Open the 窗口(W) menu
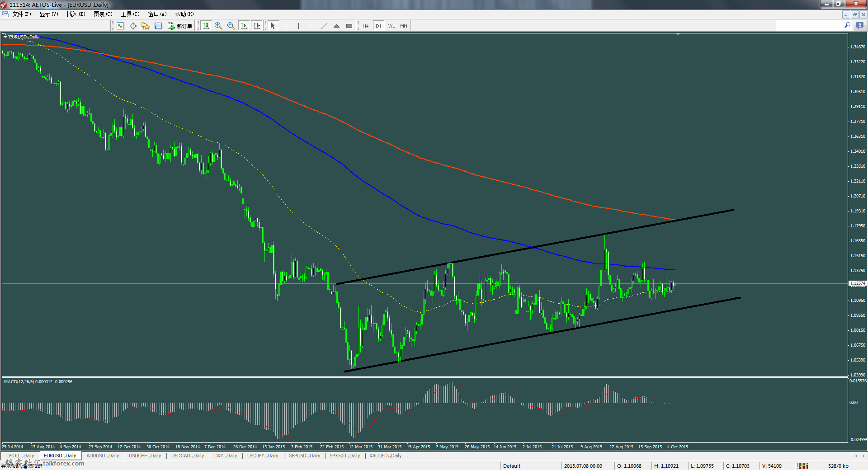The width and height of the screenshot is (868, 470). [157, 14]
